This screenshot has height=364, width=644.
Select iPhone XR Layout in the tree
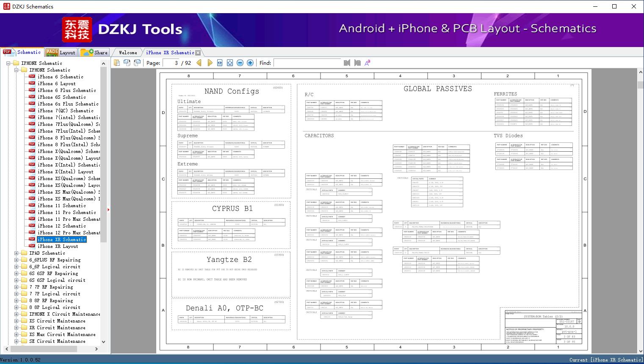tap(58, 246)
